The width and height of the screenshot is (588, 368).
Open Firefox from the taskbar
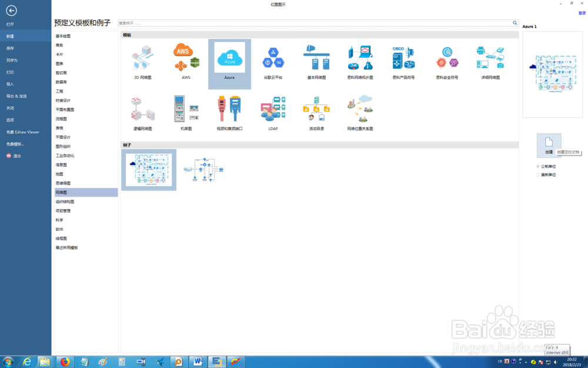65,362
